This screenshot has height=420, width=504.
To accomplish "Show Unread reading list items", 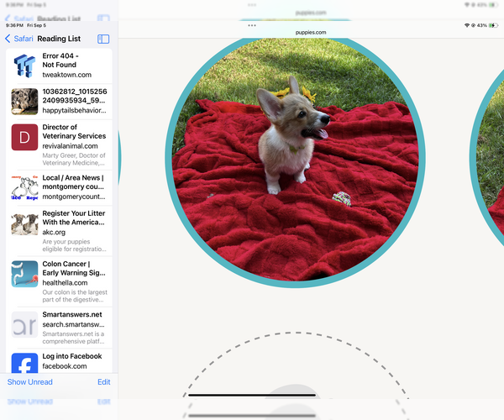I will coord(30,382).
